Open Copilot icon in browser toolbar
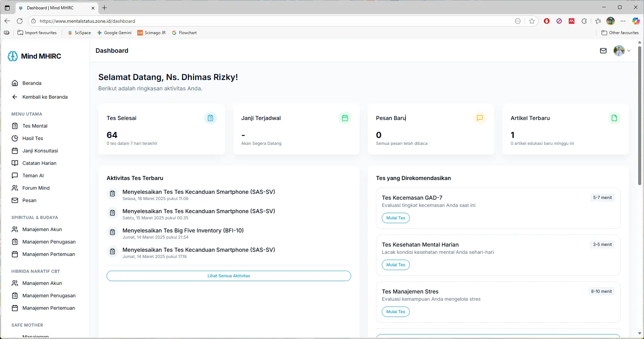The height and width of the screenshot is (339, 644). [636, 21]
